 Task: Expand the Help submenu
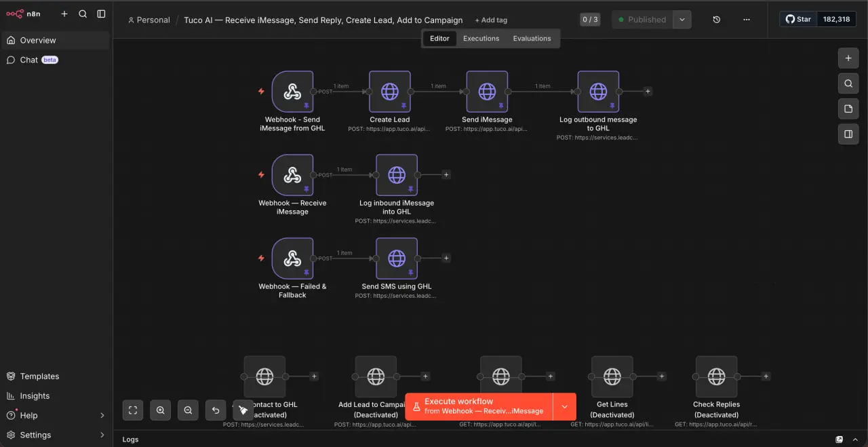pyautogui.click(x=102, y=415)
